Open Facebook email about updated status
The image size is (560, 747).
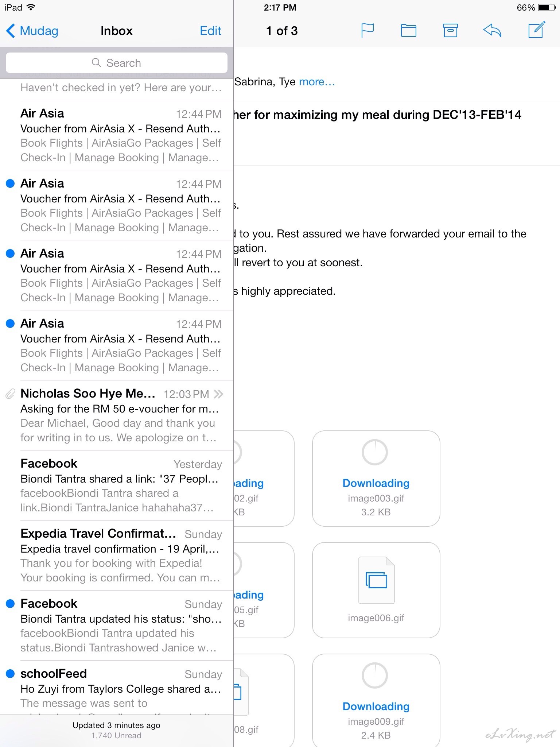(x=117, y=626)
